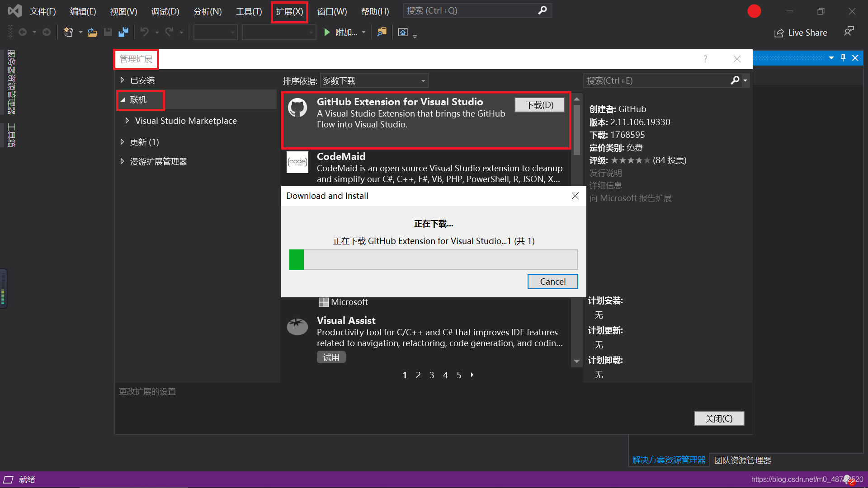Open the new project dropdown arrow
The width and height of the screenshot is (868, 488).
click(80, 32)
